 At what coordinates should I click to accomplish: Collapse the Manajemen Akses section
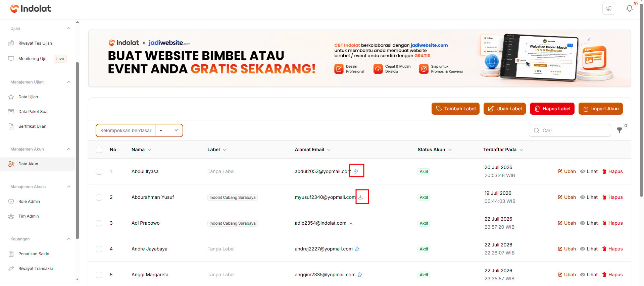[69, 187]
